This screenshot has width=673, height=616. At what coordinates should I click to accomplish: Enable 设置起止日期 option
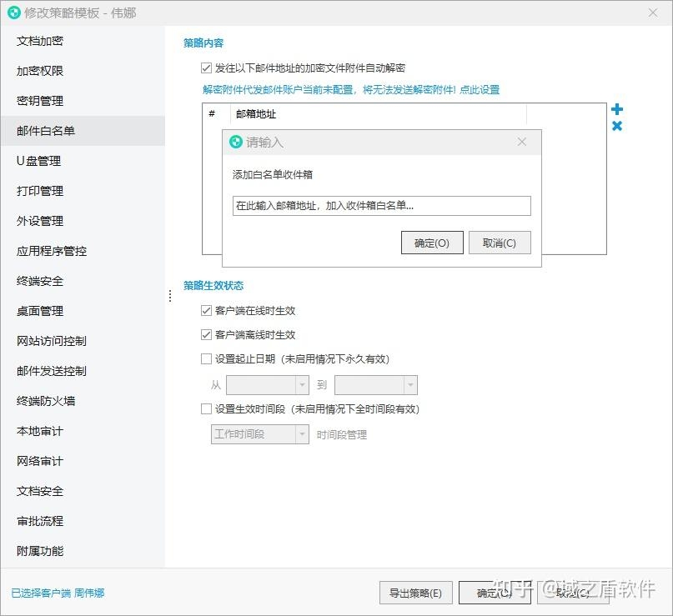[206, 358]
